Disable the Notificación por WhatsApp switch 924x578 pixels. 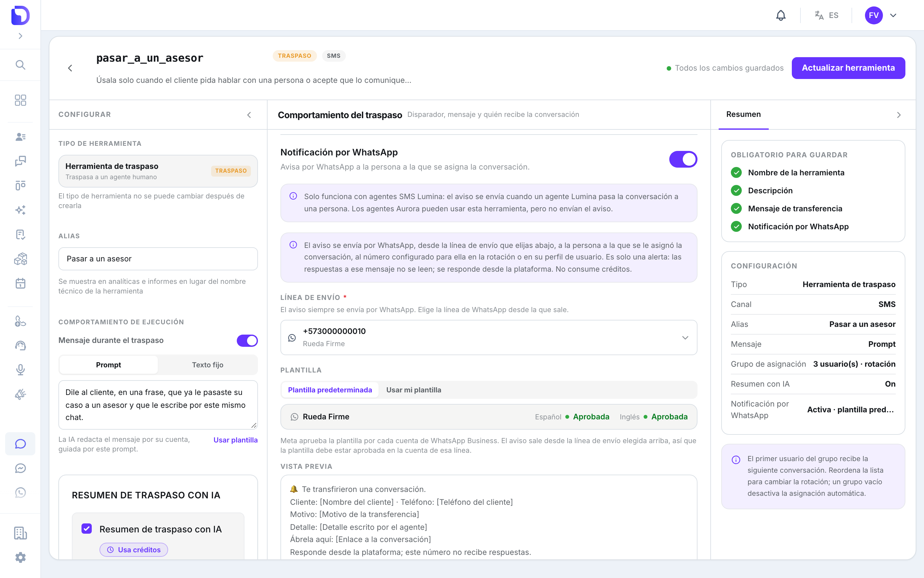pos(683,159)
